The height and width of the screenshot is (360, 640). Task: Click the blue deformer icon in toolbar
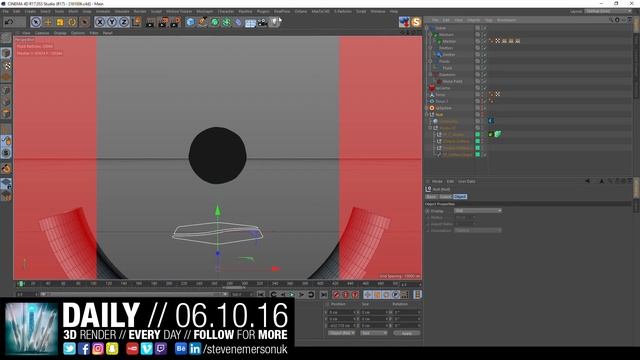(x=238, y=22)
